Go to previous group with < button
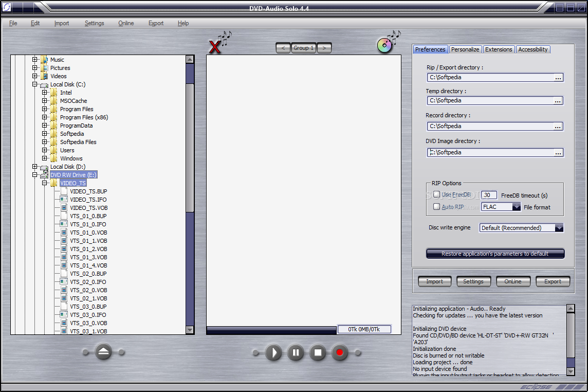This screenshot has width=588, height=392. click(283, 48)
